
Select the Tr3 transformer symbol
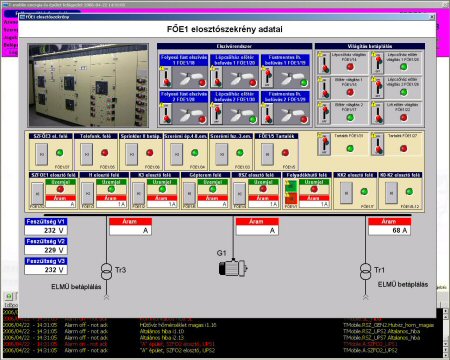click(107, 271)
